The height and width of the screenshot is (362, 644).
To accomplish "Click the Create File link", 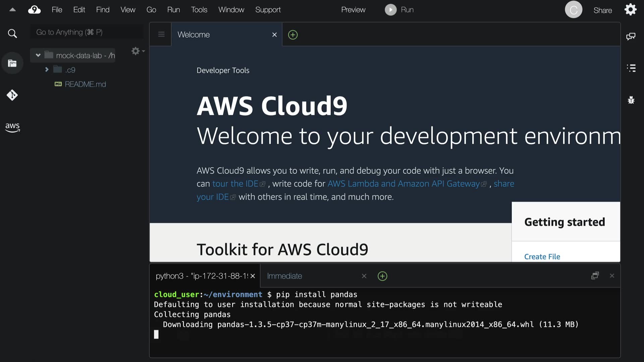I will (x=542, y=256).
